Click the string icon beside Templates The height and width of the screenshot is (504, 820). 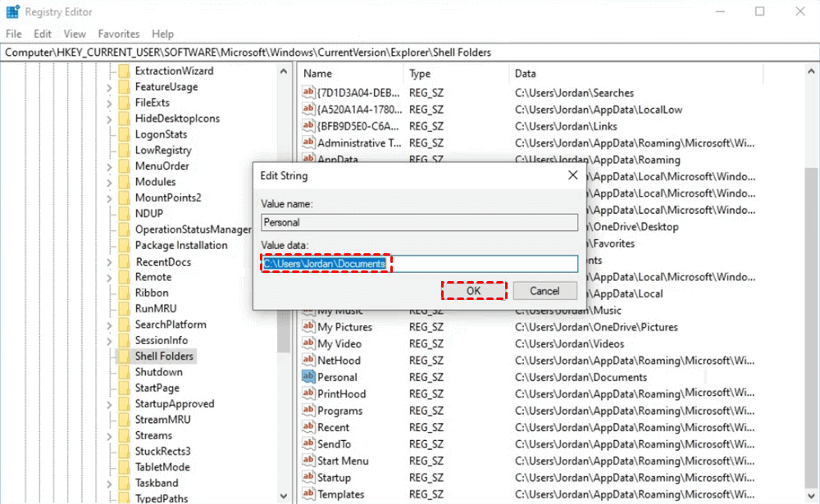coord(308,494)
